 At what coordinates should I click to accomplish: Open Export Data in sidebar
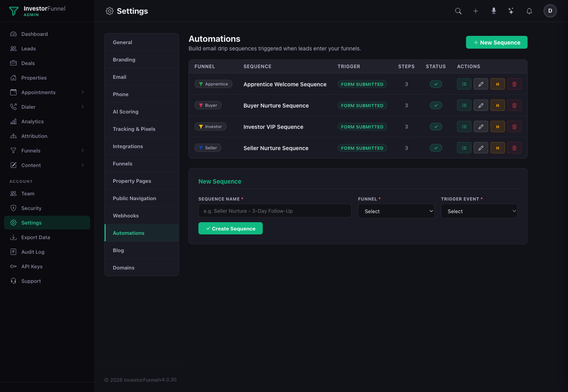47,237
